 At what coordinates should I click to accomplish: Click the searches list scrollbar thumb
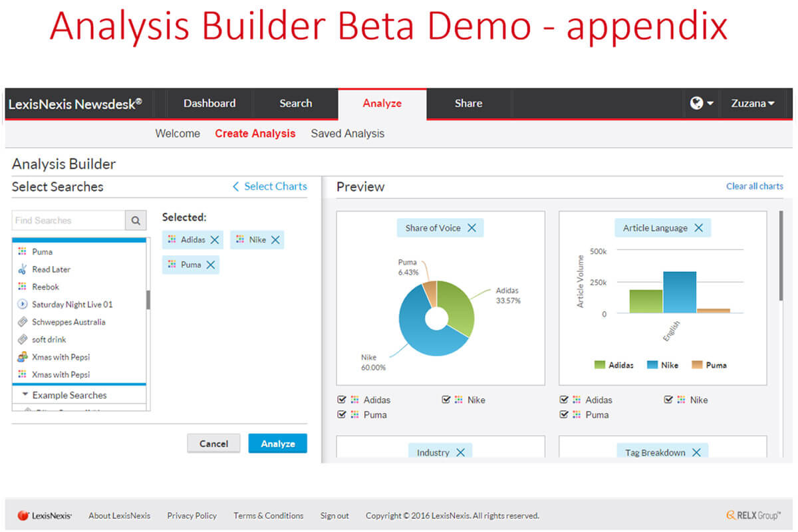click(148, 299)
